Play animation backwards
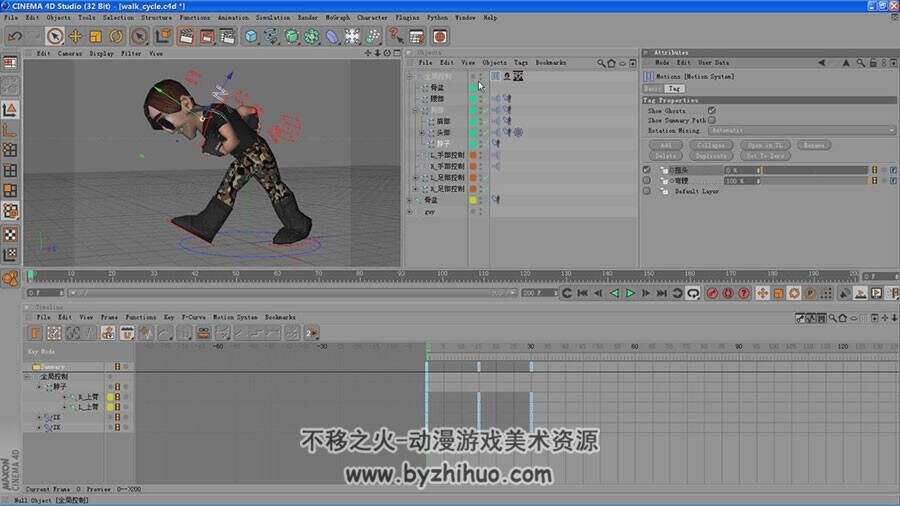The height and width of the screenshot is (506, 900). click(614, 293)
